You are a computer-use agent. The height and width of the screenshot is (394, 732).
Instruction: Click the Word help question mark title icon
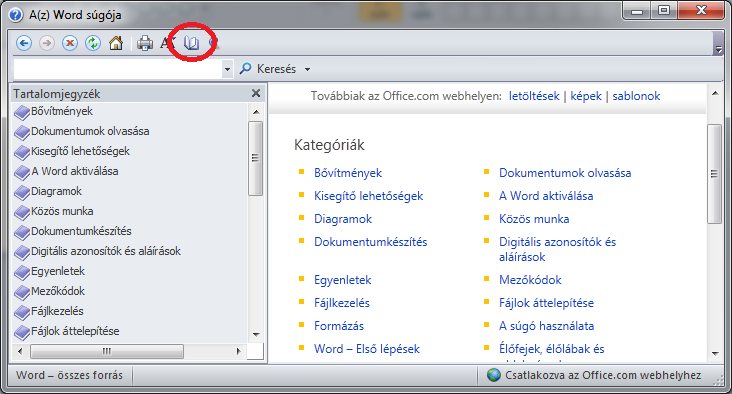click(16, 15)
